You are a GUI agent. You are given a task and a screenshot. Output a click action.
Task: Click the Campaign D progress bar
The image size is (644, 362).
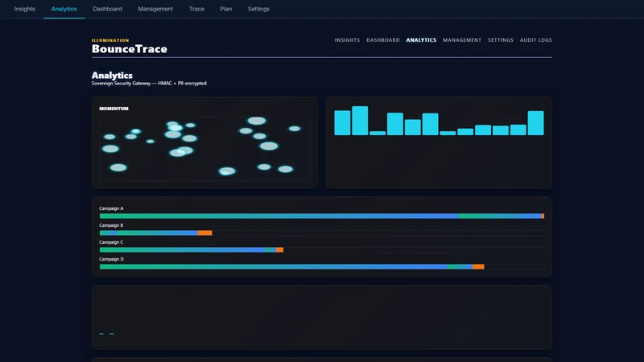tap(321, 267)
